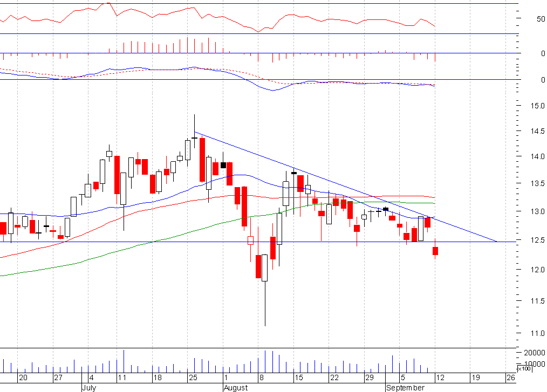Click the date label 20 on the time axis
547x392 pixels.
pyautogui.click(x=23, y=377)
